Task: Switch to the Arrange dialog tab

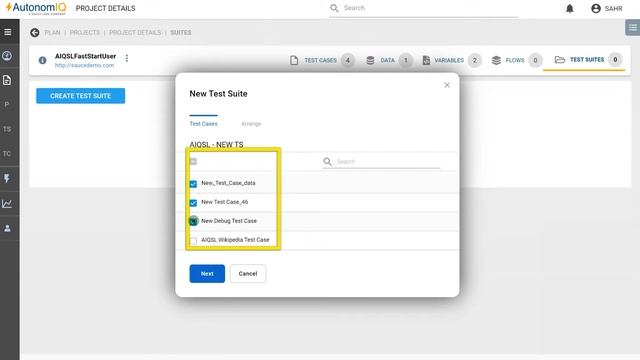Action: pyautogui.click(x=251, y=124)
